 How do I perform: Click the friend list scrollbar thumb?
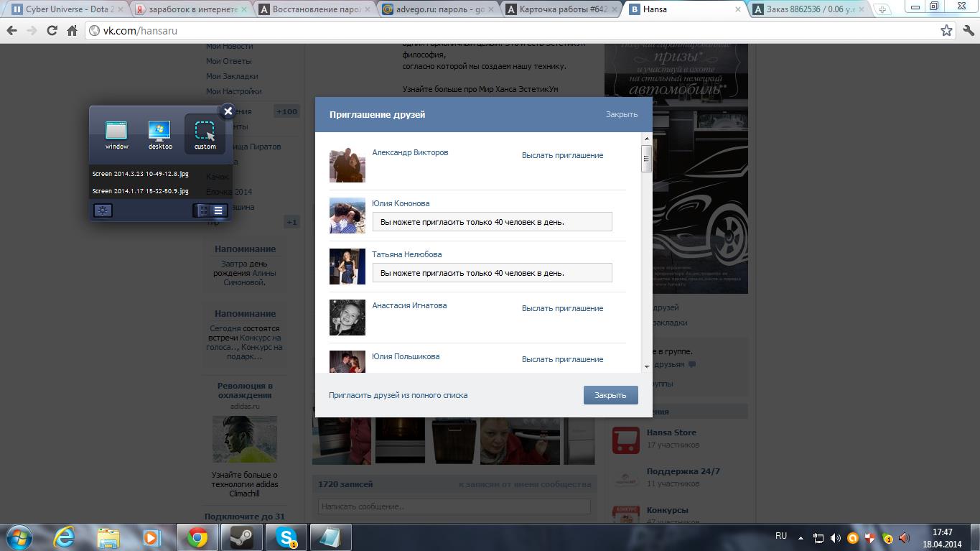click(647, 158)
